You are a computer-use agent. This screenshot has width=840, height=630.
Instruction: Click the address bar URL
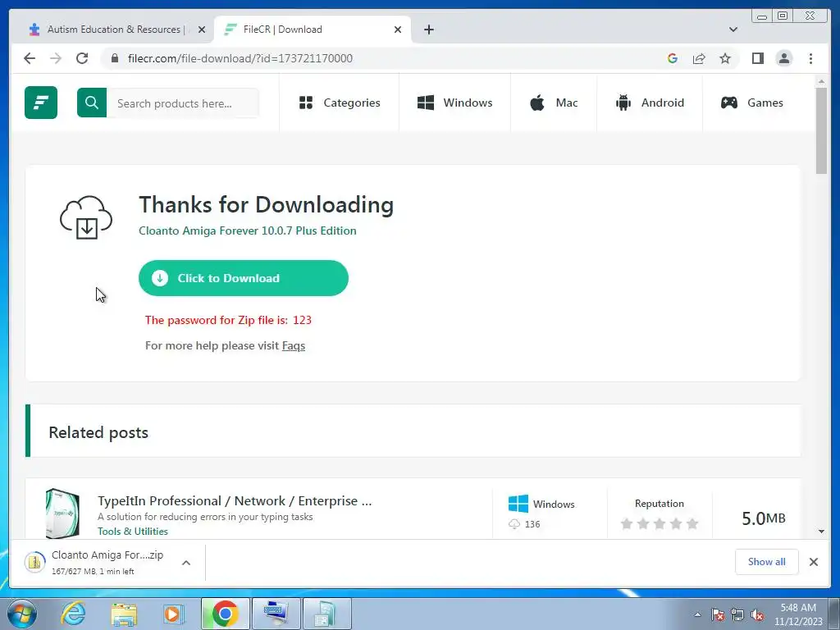(x=240, y=58)
